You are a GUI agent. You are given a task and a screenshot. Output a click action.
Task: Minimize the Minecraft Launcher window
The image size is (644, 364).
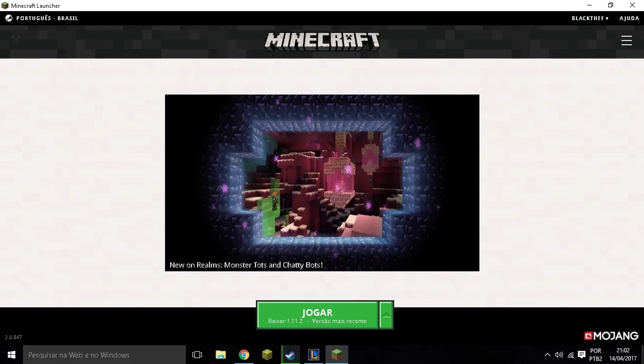pyautogui.click(x=589, y=5)
